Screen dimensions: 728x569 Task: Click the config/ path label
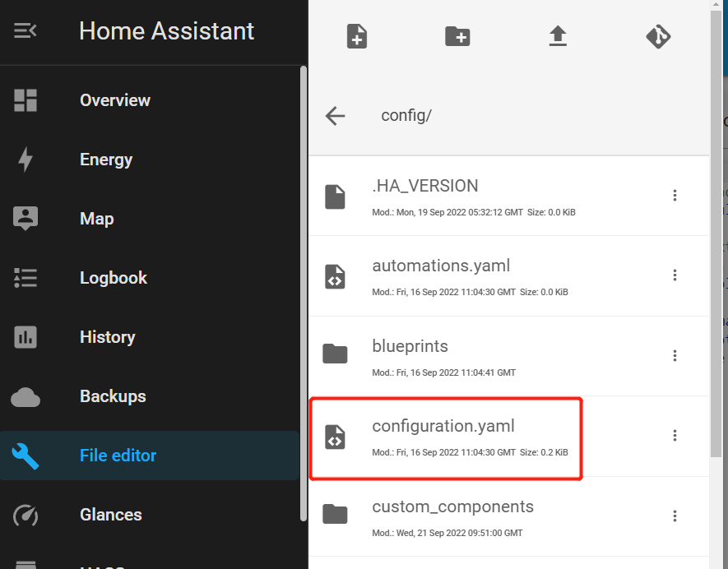pyautogui.click(x=406, y=116)
